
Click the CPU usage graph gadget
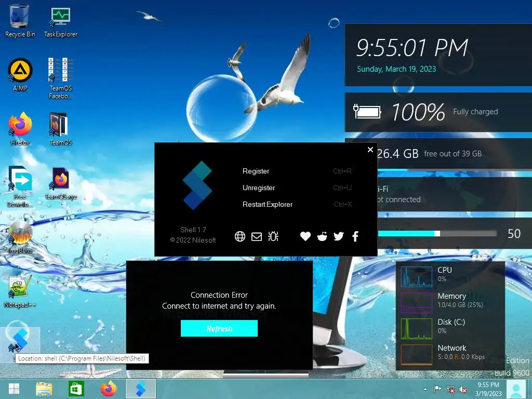pos(416,277)
